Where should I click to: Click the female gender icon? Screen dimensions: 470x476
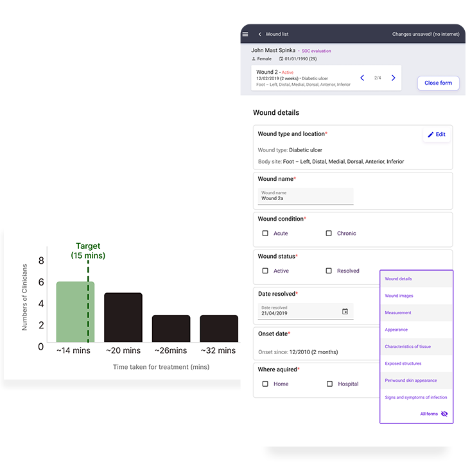254,59
